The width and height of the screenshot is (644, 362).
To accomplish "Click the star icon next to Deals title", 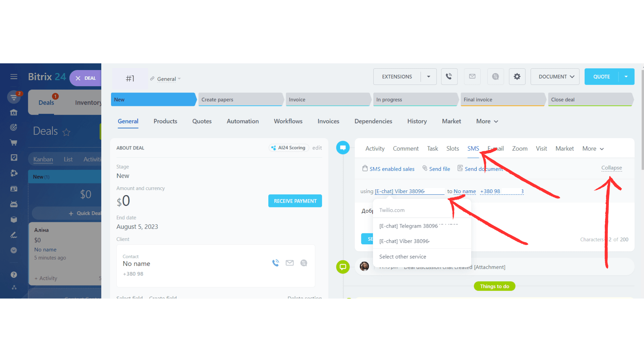I will [x=66, y=132].
